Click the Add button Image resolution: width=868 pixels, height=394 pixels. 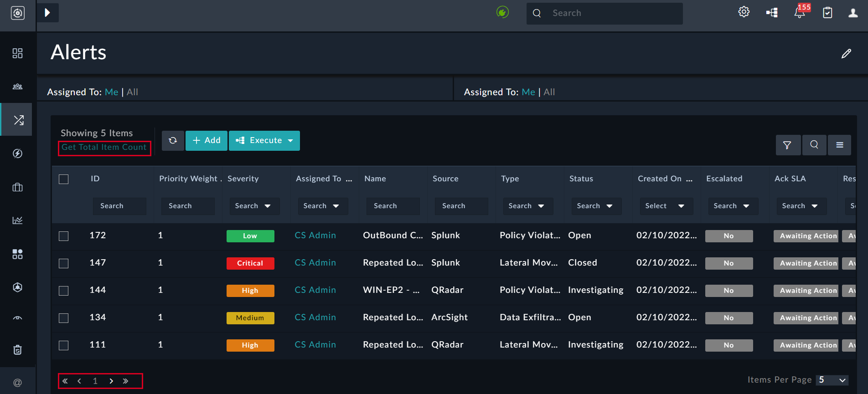(207, 140)
